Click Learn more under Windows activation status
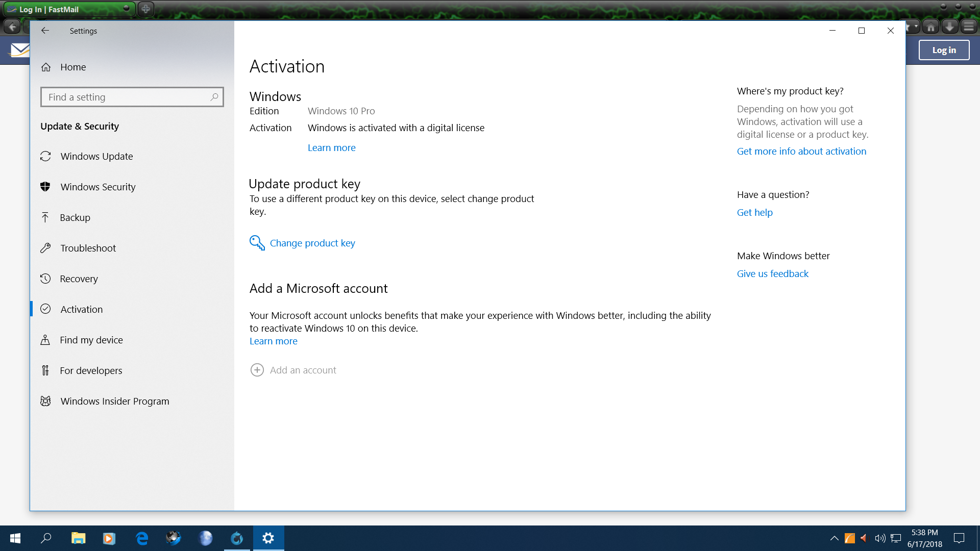The image size is (980, 551). [x=331, y=147]
